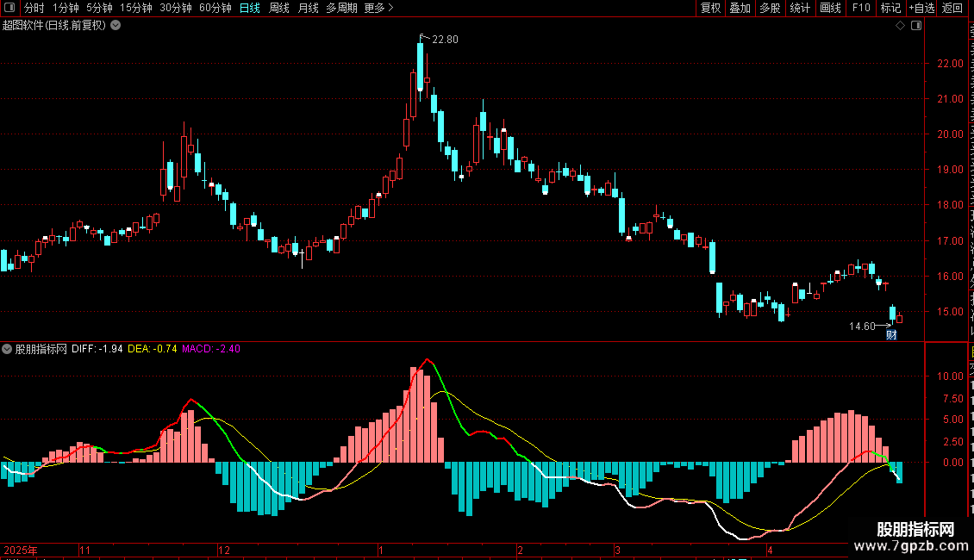Open the 画线 drawing tools

point(831,8)
